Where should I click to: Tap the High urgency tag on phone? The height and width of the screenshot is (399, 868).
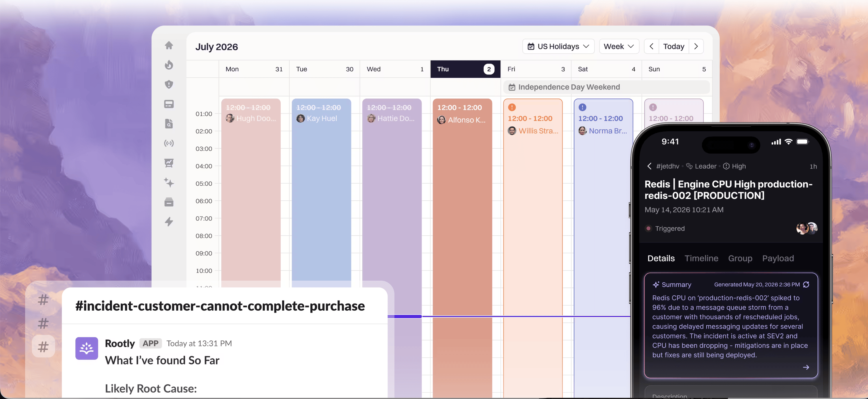(x=735, y=166)
